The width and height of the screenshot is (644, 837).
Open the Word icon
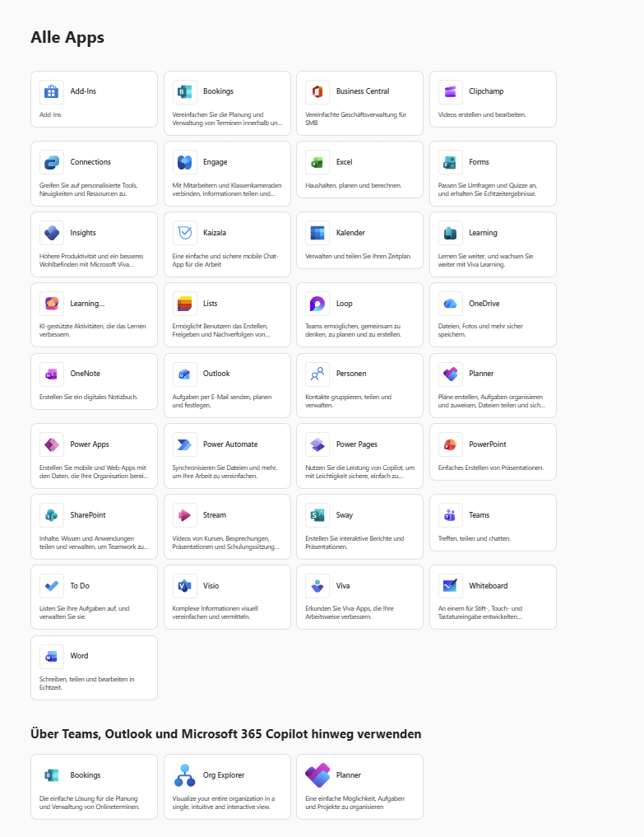(51, 657)
